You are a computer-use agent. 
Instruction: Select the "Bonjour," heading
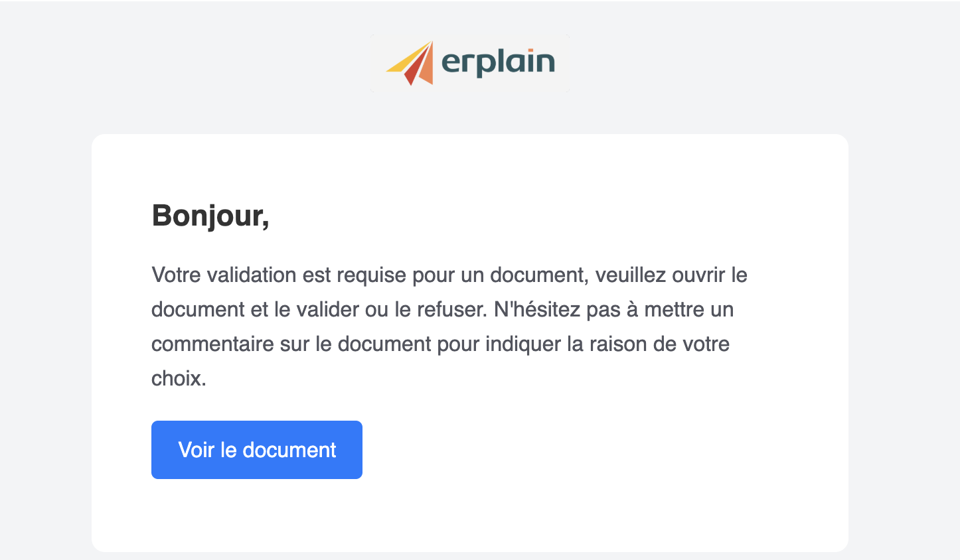coord(210,216)
